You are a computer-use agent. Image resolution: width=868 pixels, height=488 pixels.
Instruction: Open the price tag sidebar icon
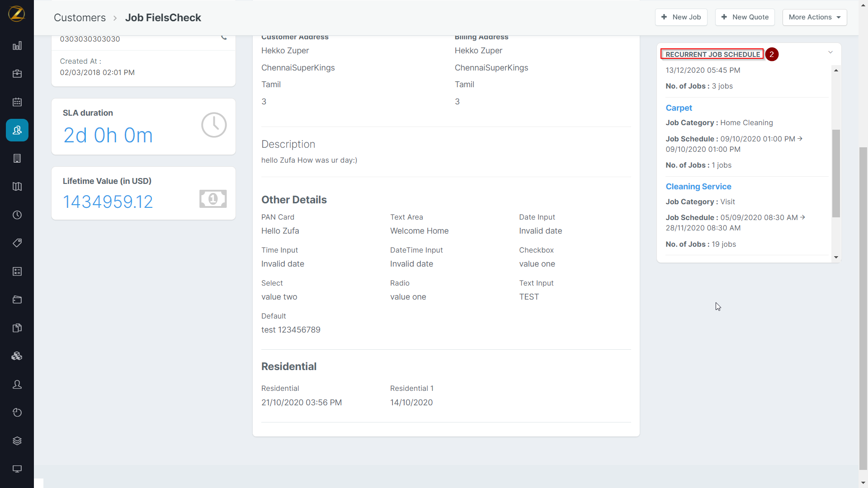(17, 243)
